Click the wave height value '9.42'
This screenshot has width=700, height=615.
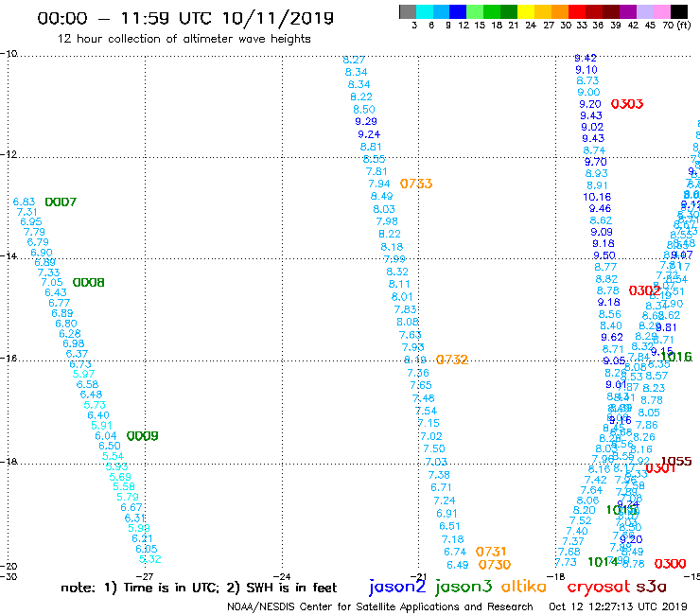(586, 58)
